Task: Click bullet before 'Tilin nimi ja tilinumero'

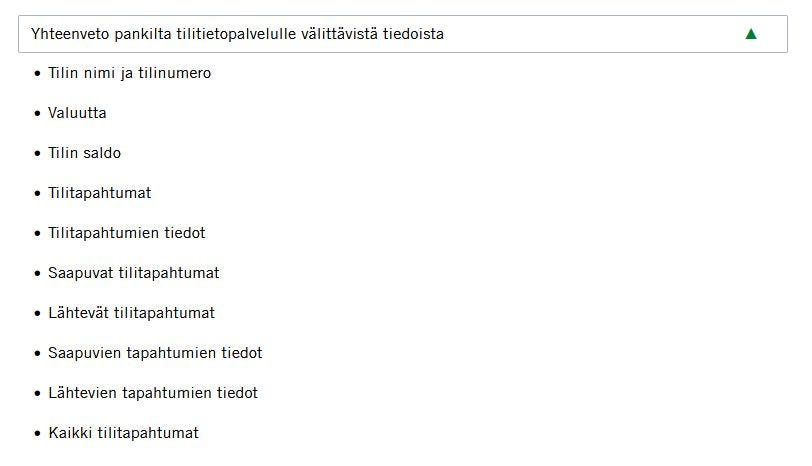Action: pos(38,74)
